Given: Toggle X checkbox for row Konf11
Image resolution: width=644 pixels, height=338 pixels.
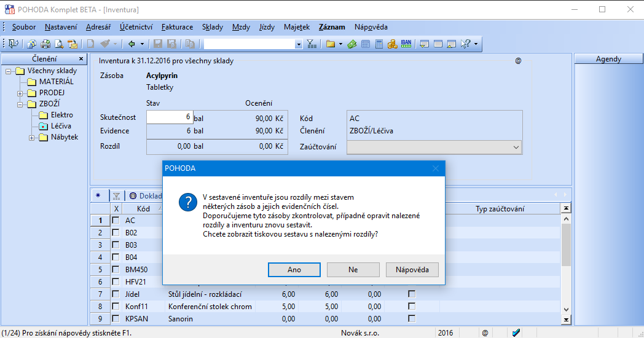Looking at the screenshot, I should (116, 307).
